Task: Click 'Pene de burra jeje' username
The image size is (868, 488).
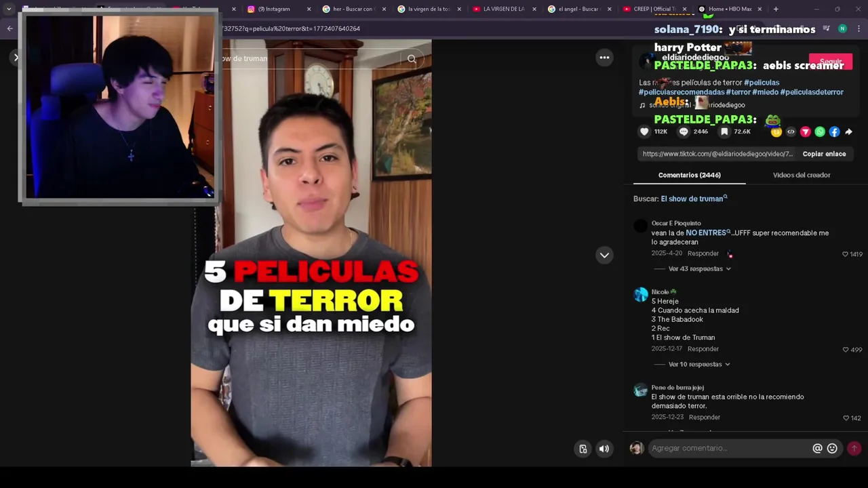Action: coord(677,388)
